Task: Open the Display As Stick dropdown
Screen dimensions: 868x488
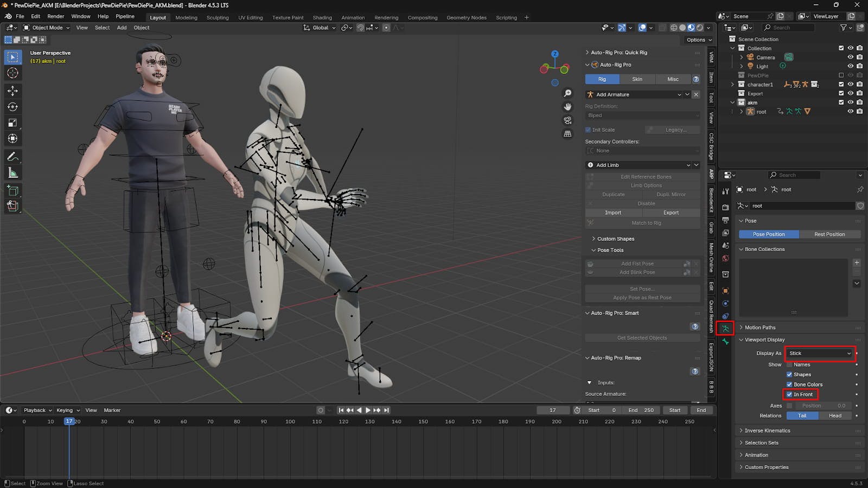Action: [x=820, y=354]
